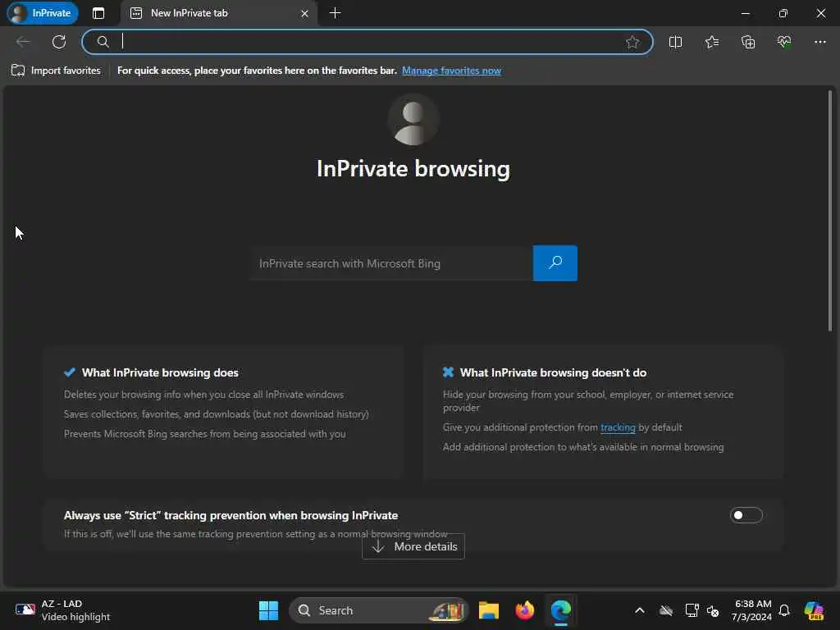This screenshot has width=840, height=630.
Task: Open the Collections icon
Action: (748, 42)
